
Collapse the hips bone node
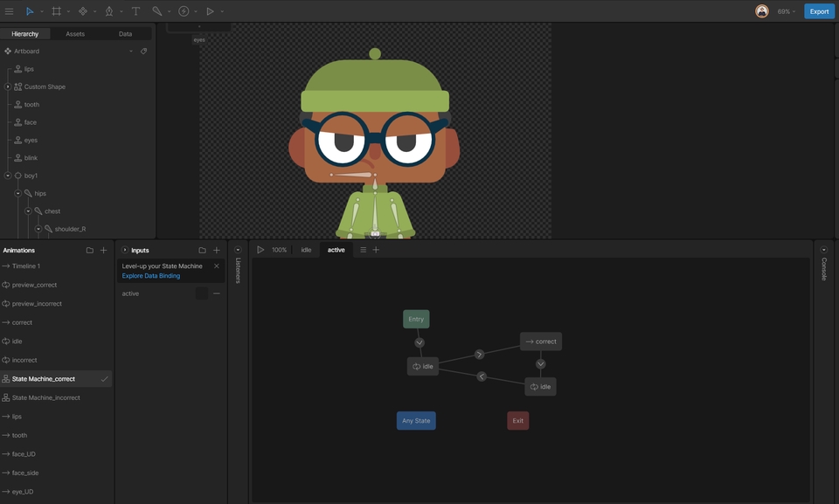tap(17, 193)
